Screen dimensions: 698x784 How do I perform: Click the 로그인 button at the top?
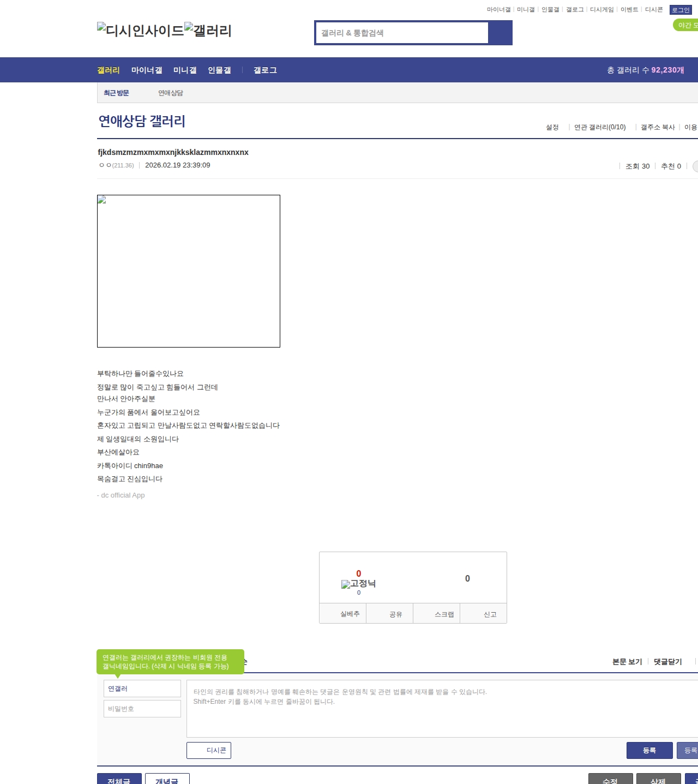pyautogui.click(x=681, y=10)
